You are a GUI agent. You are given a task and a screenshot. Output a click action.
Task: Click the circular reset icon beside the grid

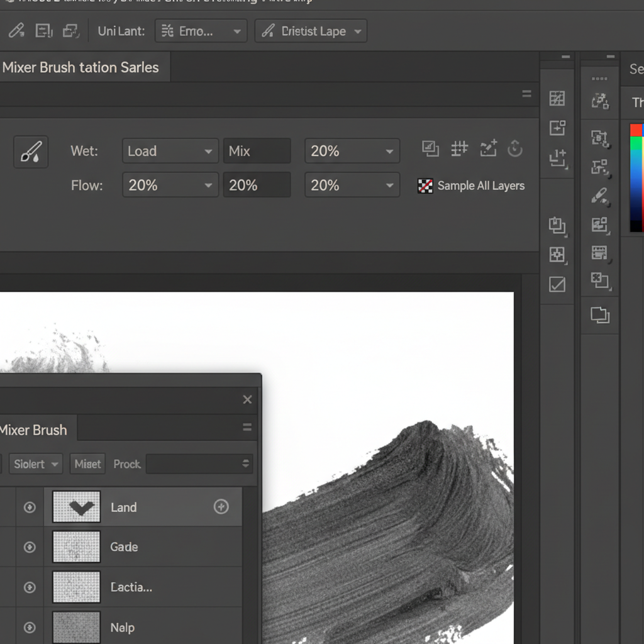515,148
